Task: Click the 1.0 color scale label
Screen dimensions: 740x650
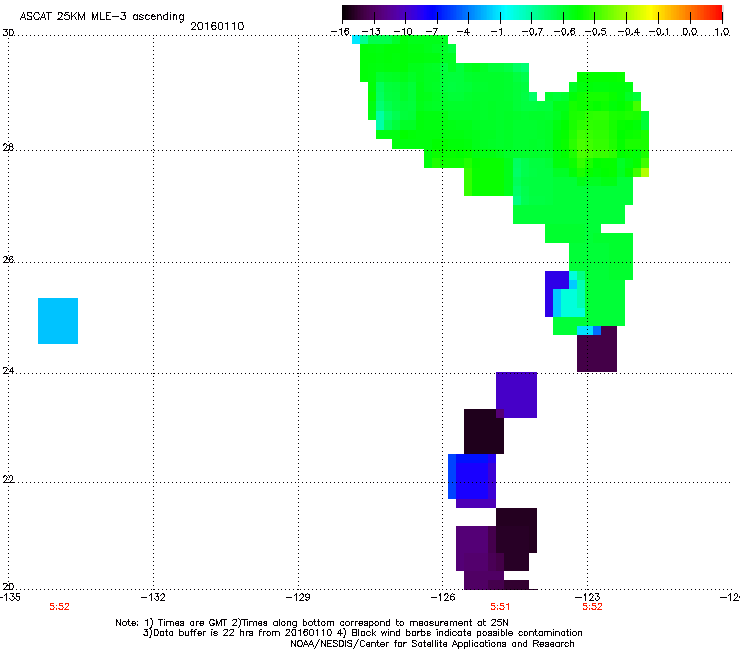Action: click(x=722, y=32)
